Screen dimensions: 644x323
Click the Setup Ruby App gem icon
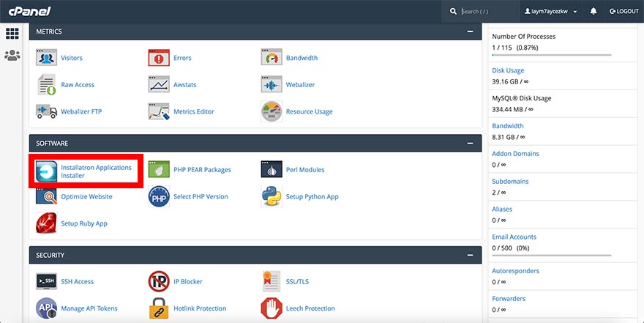coord(46,223)
